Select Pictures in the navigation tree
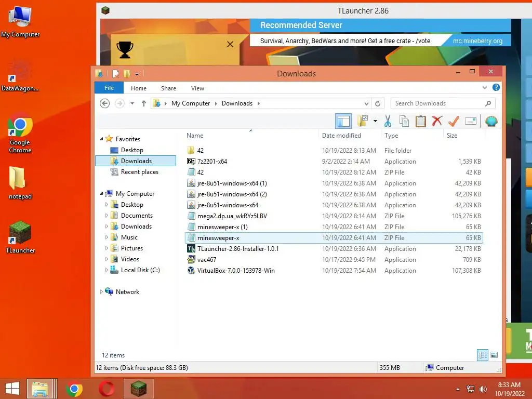Screen dimensions: 532x399 point(131,248)
